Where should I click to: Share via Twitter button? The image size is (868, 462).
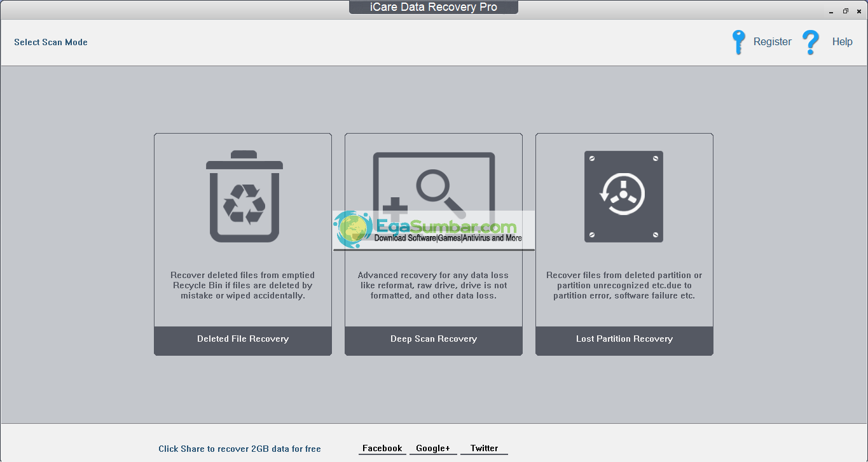click(484, 449)
